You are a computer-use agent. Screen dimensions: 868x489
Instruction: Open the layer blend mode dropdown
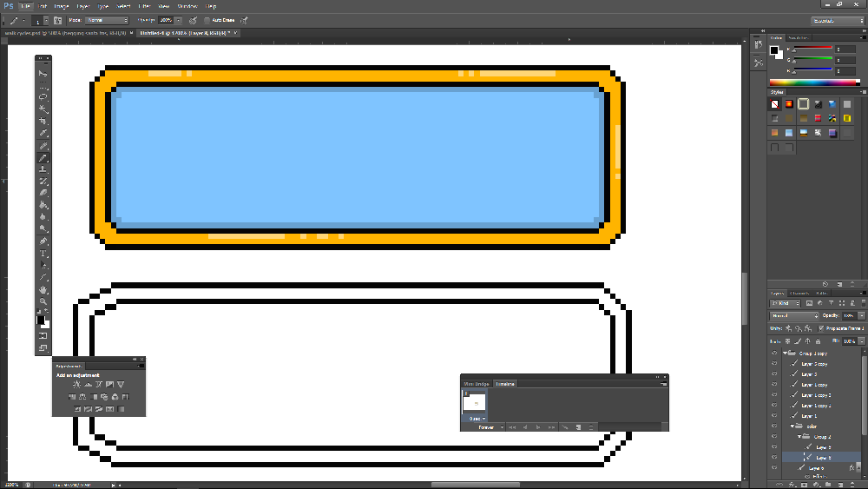[x=794, y=316]
